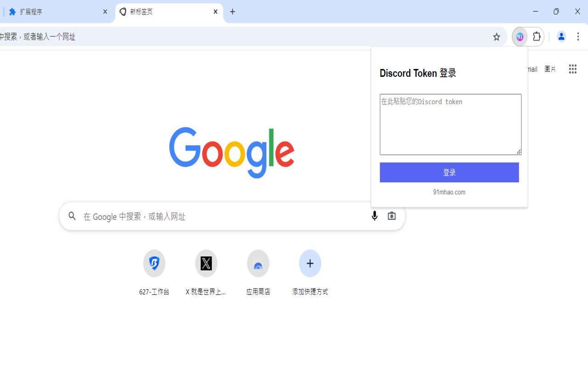Click the Discord Token 登录 heading
588x368 pixels.
click(x=418, y=73)
